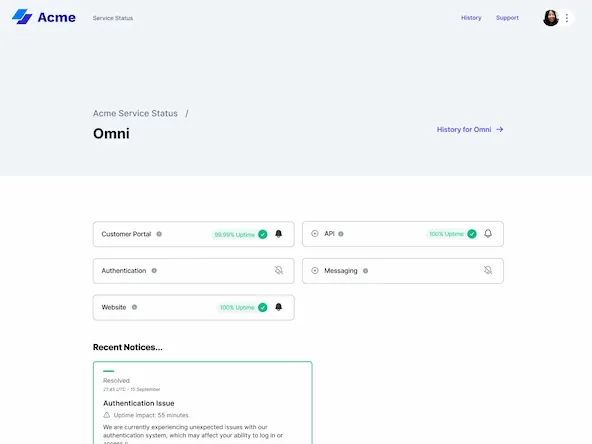The width and height of the screenshot is (592, 444).
Task: Expand the Messaging component group
Action: click(x=314, y=270)
